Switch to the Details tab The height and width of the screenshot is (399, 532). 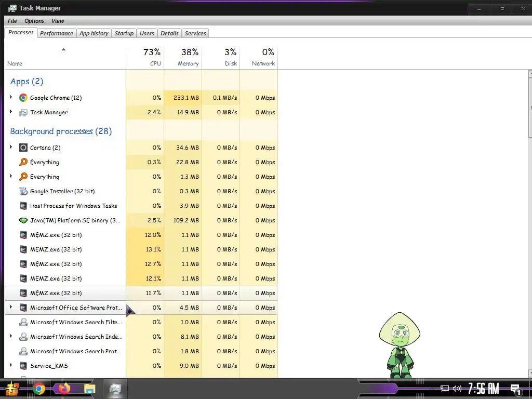pyautogui.click(x=169, y=33)
